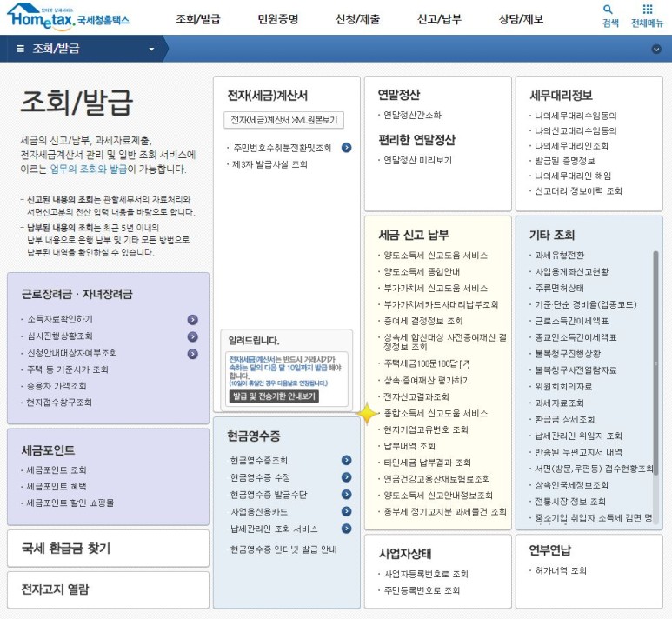Viewport: 672px width, 619px height.
Task: Open 나의세무대리수임동의
Action: [x=576, y=116]
